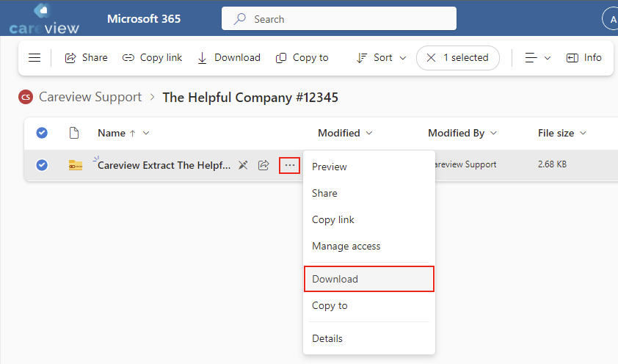Click the File size column header text

point(556,133)
